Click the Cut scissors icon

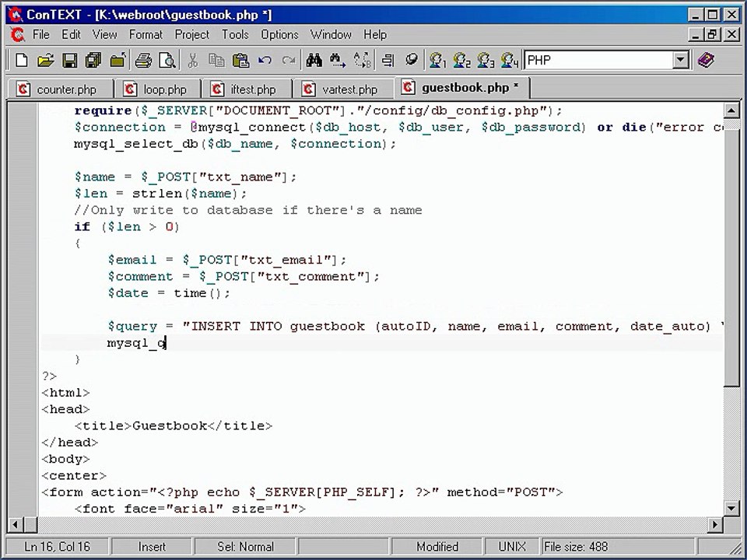tap(193, 61)
